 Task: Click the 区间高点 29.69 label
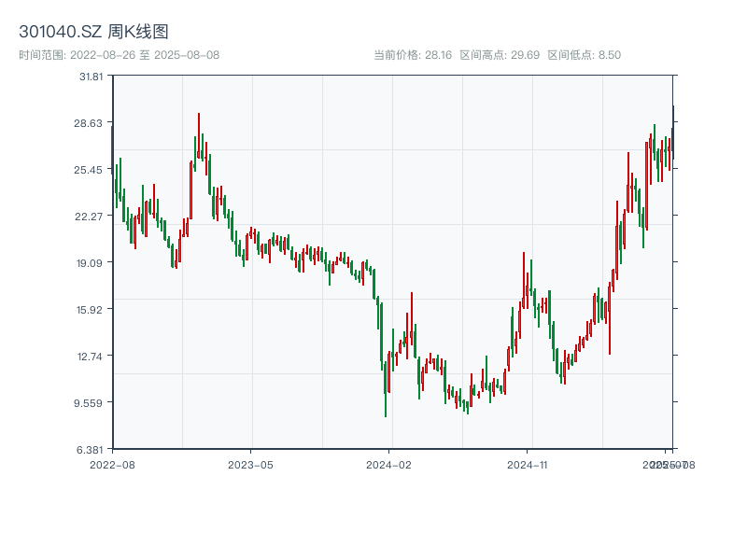[x=500, y=55]
